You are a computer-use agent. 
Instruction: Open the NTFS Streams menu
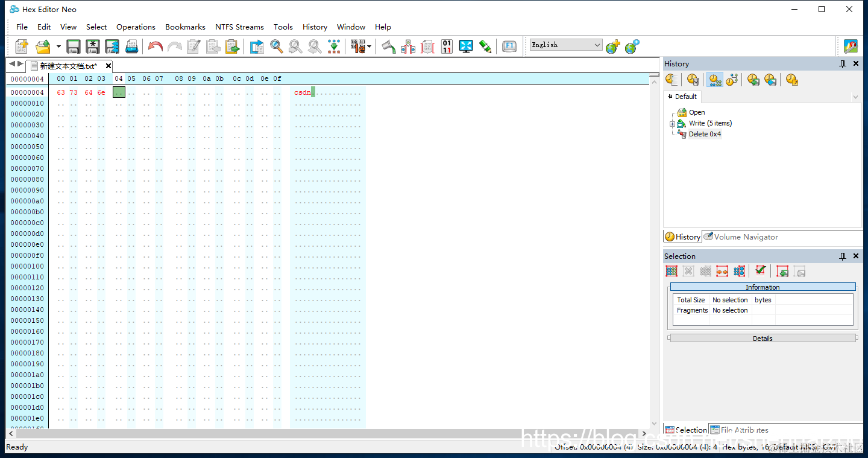click(239, 27)
